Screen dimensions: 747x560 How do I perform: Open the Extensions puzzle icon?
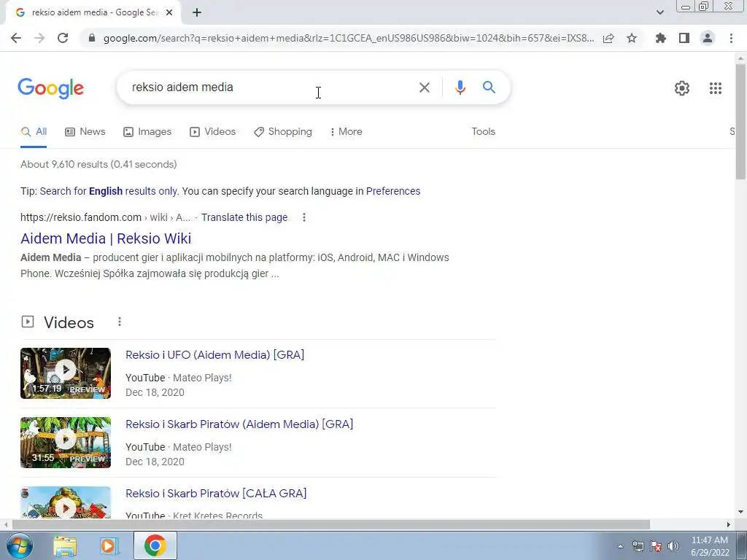pyautogui.click(x=661, y=38)
